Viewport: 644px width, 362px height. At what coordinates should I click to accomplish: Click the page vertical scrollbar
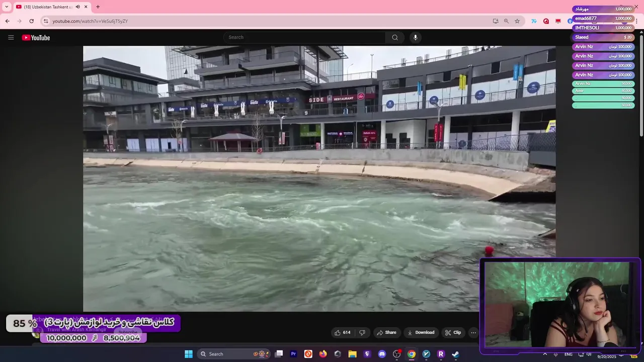point(641,85)
